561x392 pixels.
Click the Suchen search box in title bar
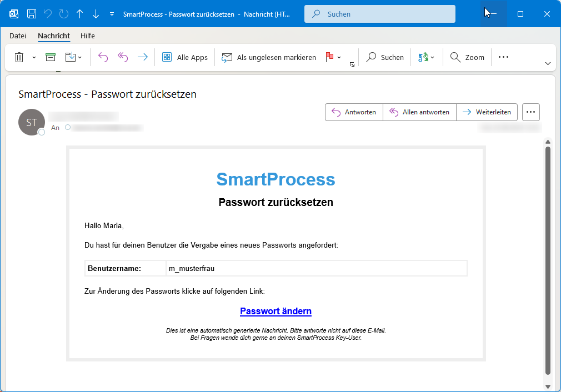[379, 14]
